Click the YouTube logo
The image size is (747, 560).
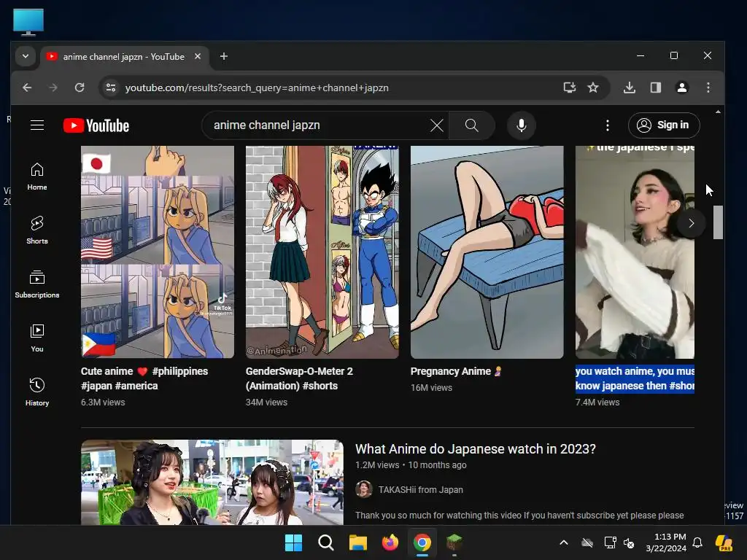point(96,125)
